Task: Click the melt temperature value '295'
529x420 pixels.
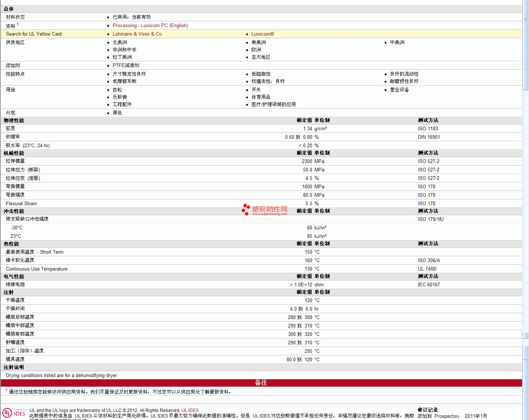Action: pos(308,351)
